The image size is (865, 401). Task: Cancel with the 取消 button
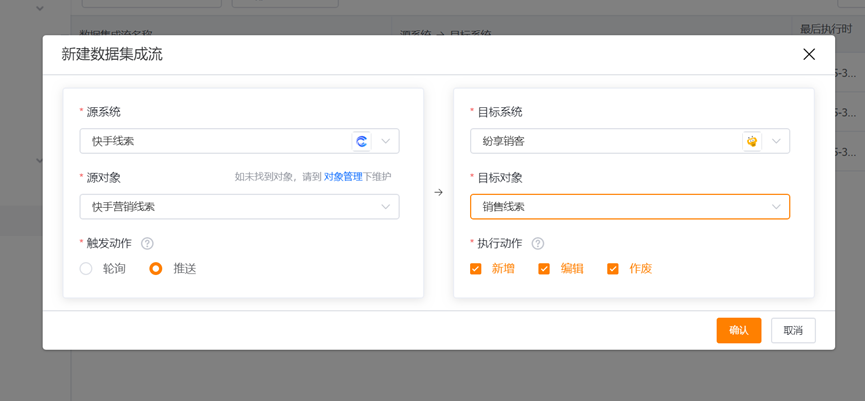click(793, 330)
